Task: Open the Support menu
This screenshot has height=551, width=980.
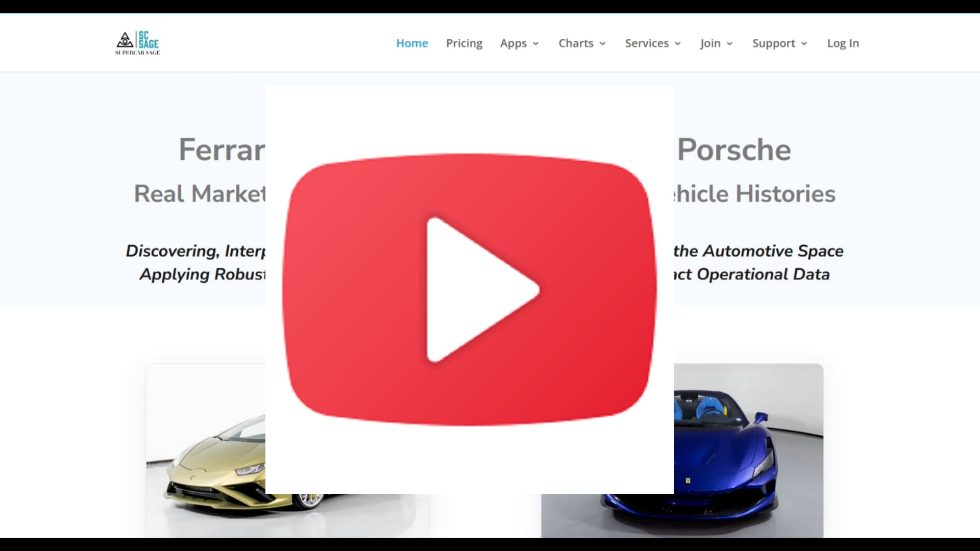Action: 773,43
